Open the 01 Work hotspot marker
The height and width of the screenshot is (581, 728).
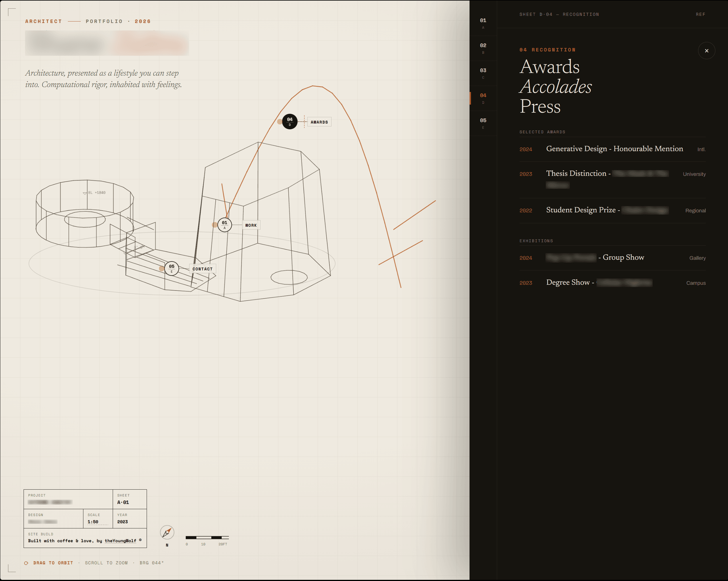point(225,225)
